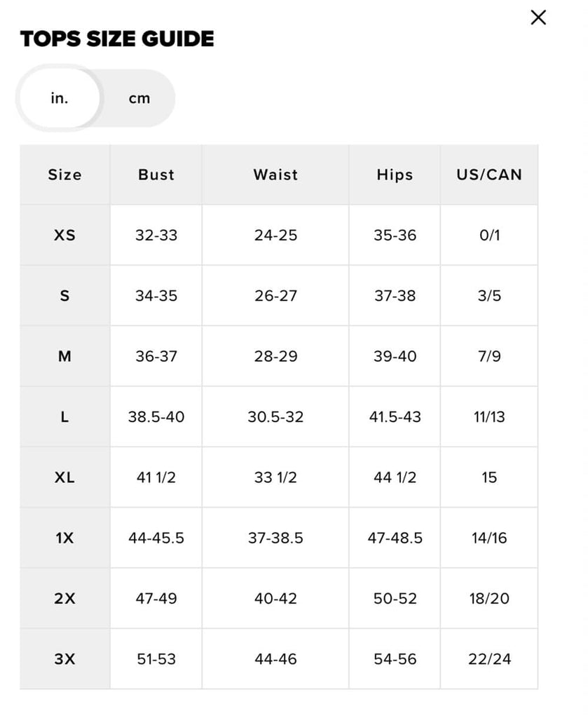Image resolution: width=588 pixels, height=718 pixels.
Task: Switch measurement units to cm
Action: [x=139, y=98]
